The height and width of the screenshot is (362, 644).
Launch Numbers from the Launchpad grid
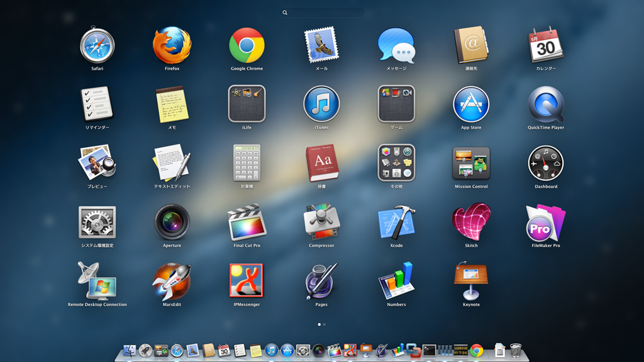click(396, 281)
